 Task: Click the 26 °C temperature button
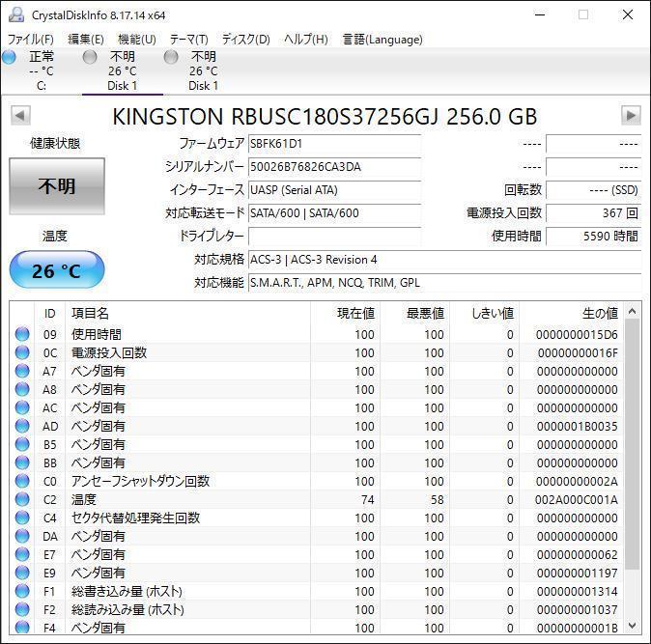coord(57,270)
